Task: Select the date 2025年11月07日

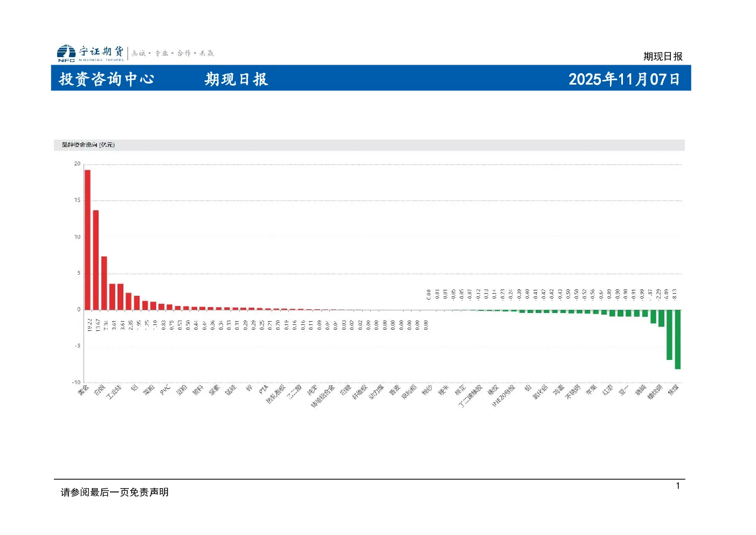Action: click(x=624, y=79)
